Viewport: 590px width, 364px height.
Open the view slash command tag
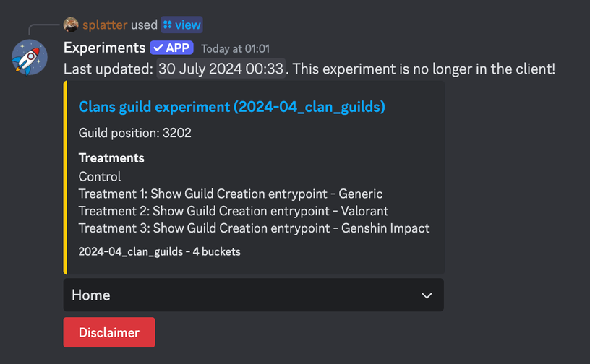pyautogui.click(x=181, y=25)
